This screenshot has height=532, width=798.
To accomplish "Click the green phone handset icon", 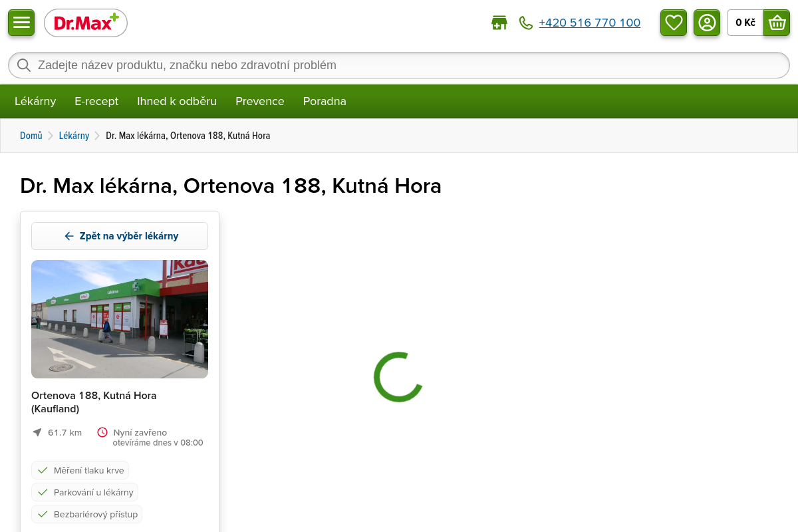I will [x=526, y=23].
